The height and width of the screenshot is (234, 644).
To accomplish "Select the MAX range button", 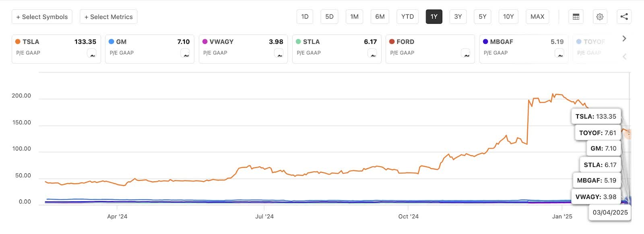I will [537, 16].
